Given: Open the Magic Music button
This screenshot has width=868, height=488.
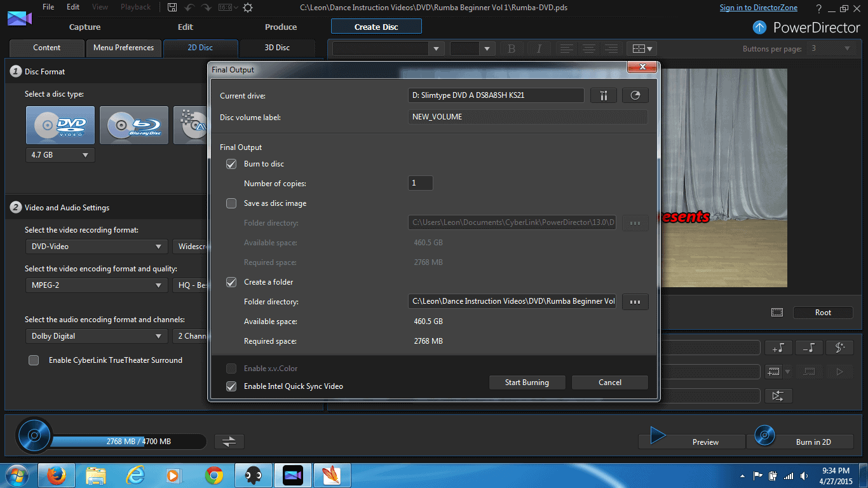Looking at the screenshot, I should 839,348.
